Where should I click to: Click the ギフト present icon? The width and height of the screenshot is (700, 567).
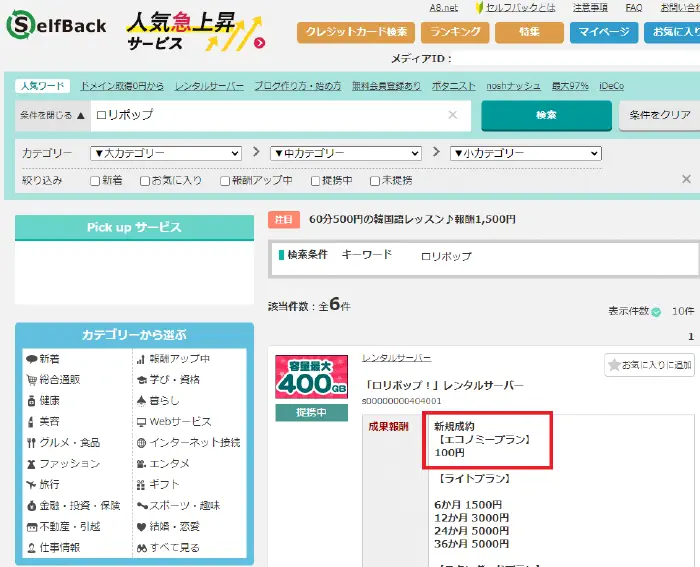click(141, 484)
